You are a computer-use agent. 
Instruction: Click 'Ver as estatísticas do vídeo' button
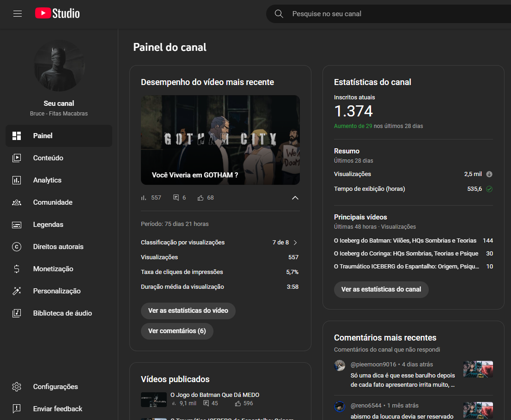[x=188, y=311]
